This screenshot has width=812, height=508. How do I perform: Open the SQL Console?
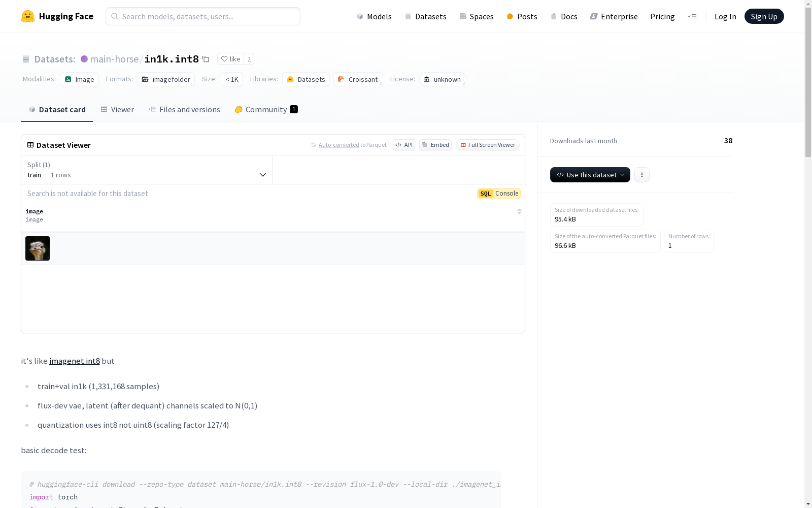click(x=499, y=194)
